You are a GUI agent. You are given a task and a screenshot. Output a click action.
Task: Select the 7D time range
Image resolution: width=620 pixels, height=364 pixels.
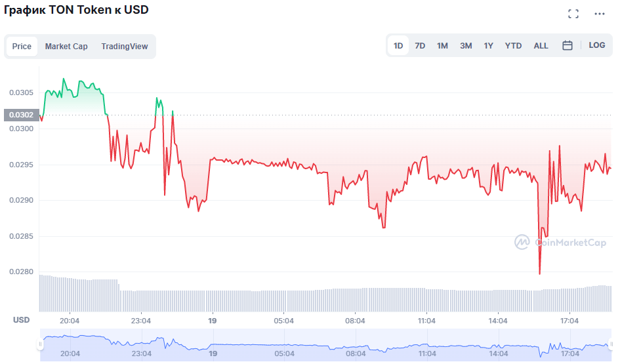click(419, 46)
